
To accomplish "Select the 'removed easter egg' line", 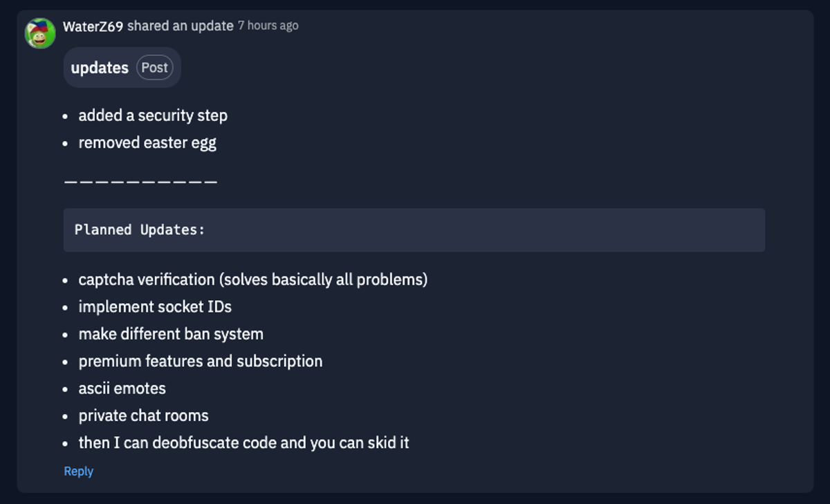I will click(x=147, y=143).
